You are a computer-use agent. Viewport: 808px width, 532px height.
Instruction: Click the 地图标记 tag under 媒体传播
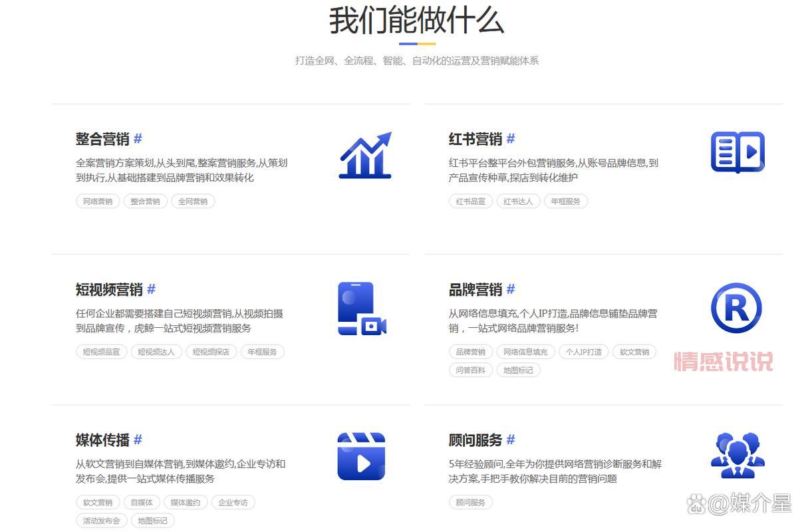point(152,521)
